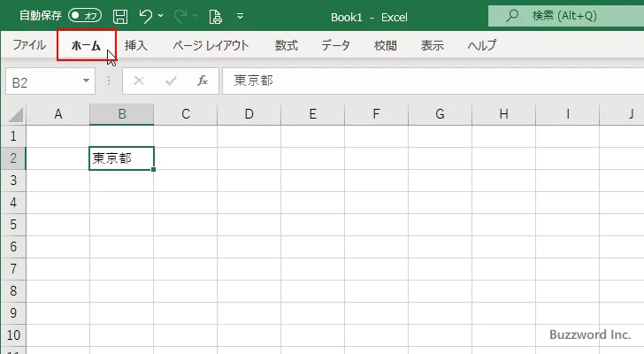Click the fill handle of cell B2
The height and width of the screenshot is (354, 644).
[154, 169]
